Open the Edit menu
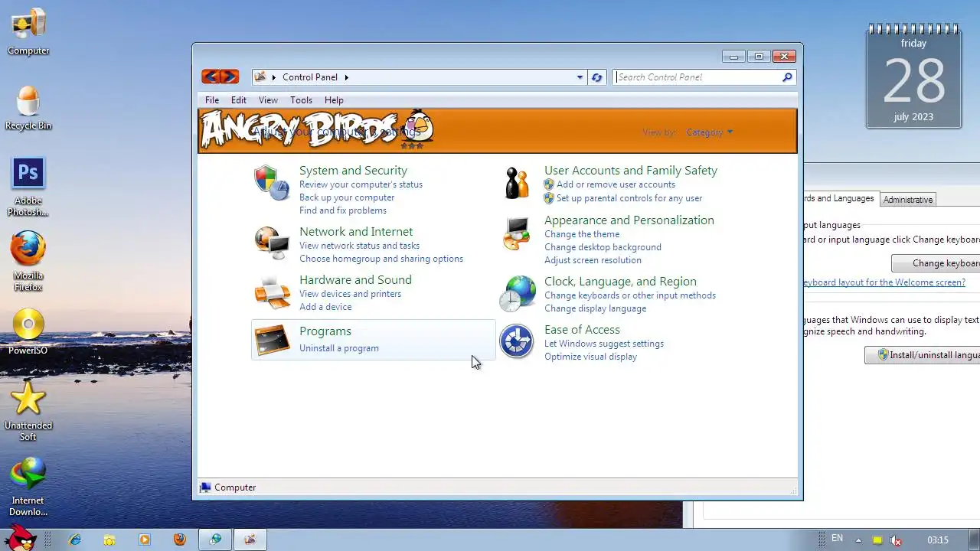This screenshot has height=551, width=980. point(239,100)
